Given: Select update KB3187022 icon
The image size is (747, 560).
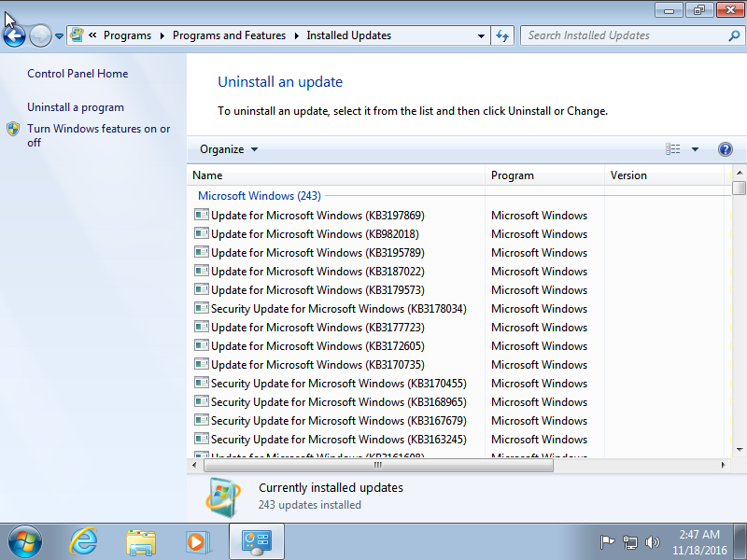Looking at the screenshot, I should pos(202,271).
